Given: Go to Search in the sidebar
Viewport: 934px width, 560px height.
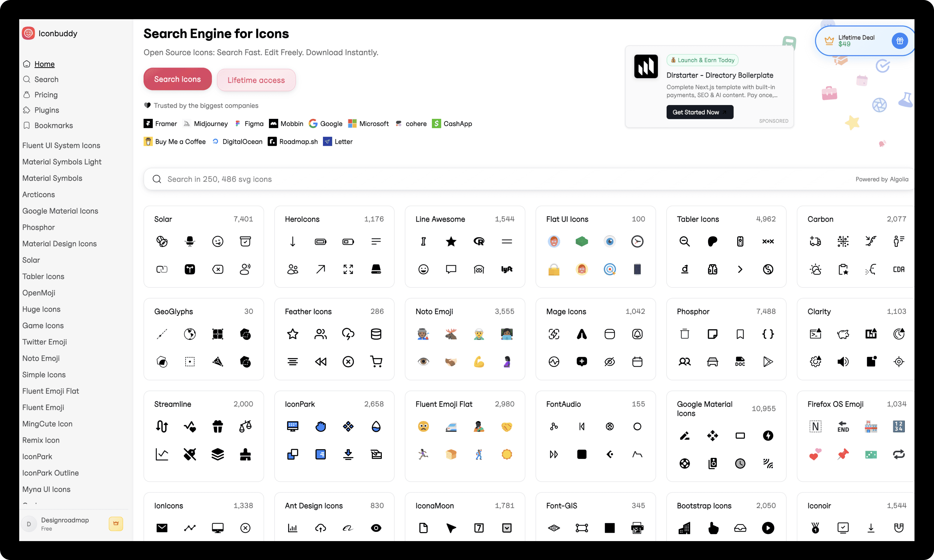Looking at the screenshot, I should (46, 79).
